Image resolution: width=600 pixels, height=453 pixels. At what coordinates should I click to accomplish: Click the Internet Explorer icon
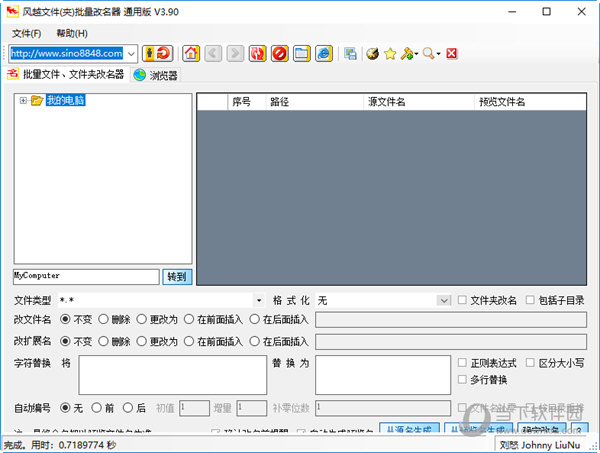pos(323,53)
